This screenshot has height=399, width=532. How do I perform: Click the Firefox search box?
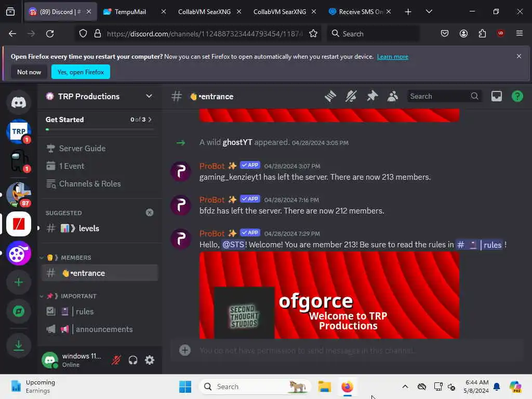pyautogui.click(x=373, y=34)
